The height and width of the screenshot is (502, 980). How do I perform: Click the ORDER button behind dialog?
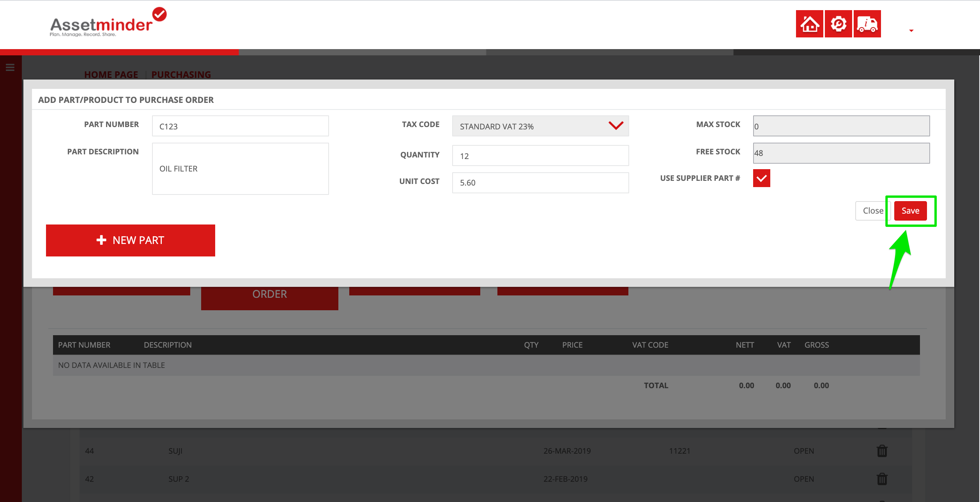coord(270,298)
